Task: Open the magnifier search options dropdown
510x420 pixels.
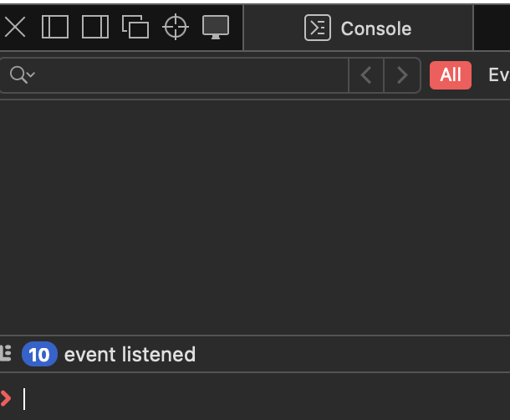Action: coord(22,75)
